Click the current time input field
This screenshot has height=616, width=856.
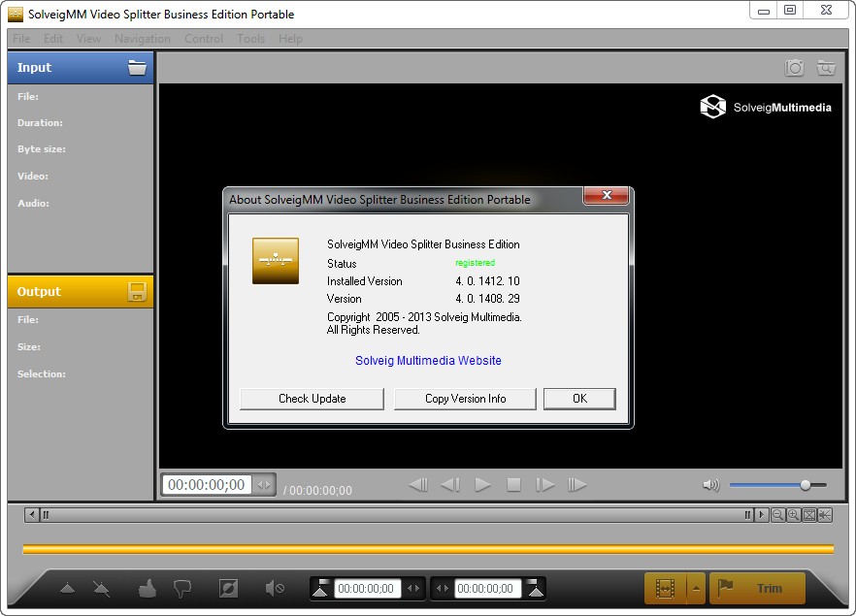coord(207,484)
